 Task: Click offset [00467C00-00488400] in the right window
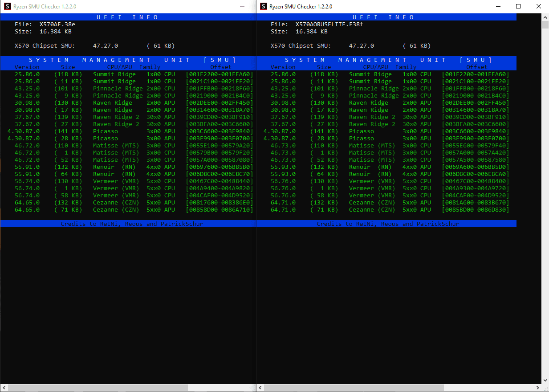(x=476, y=181)
